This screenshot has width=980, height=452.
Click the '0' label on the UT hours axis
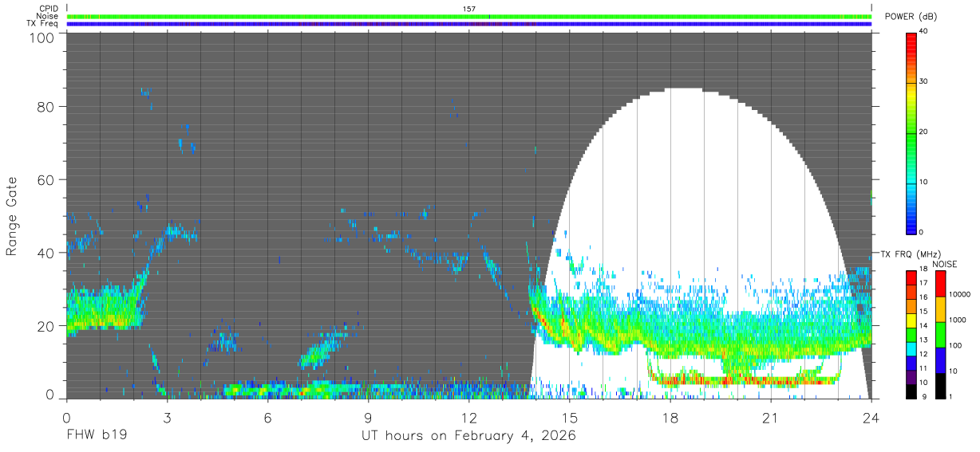pos(66,418)
